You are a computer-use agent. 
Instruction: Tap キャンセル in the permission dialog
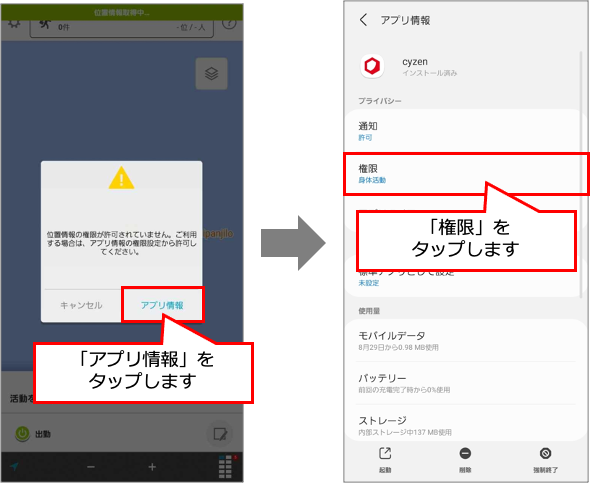point(81,305)
